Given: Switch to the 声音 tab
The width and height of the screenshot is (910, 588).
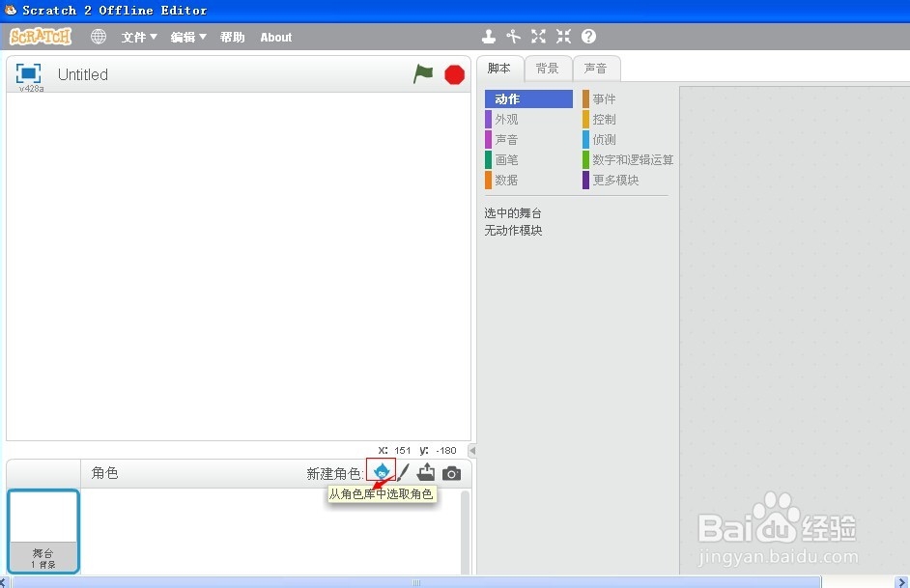Looking at the screenshot, I should (595, 69).
